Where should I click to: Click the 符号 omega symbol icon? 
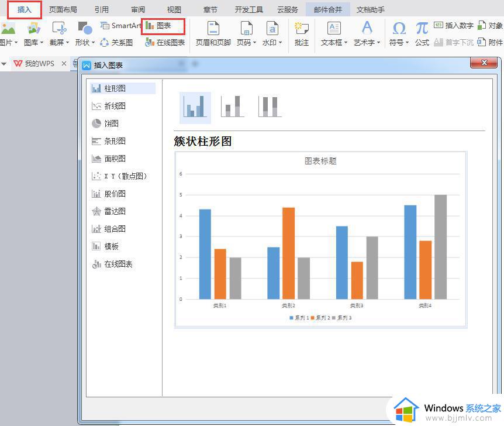tap(399, 28)
